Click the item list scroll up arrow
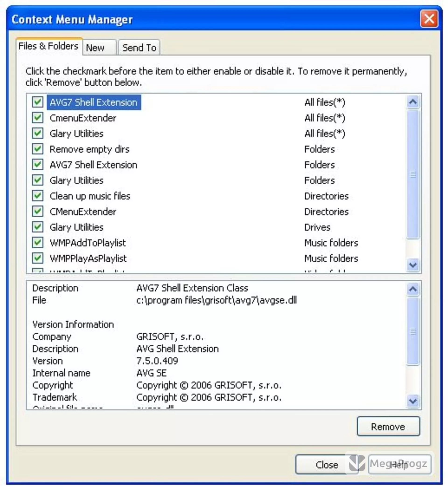The image size is (448, 490). [x=413, y=102]
